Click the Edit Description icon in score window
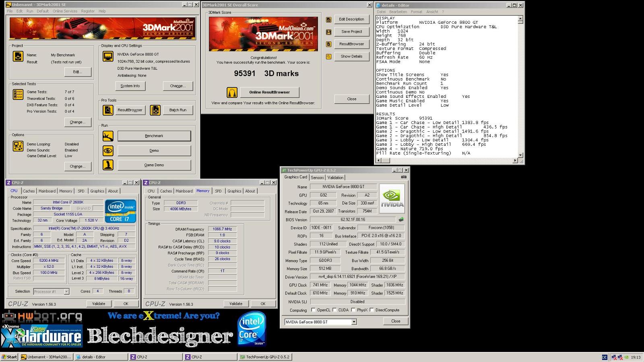The image size is (644, 362). click(x=328, y=19)
